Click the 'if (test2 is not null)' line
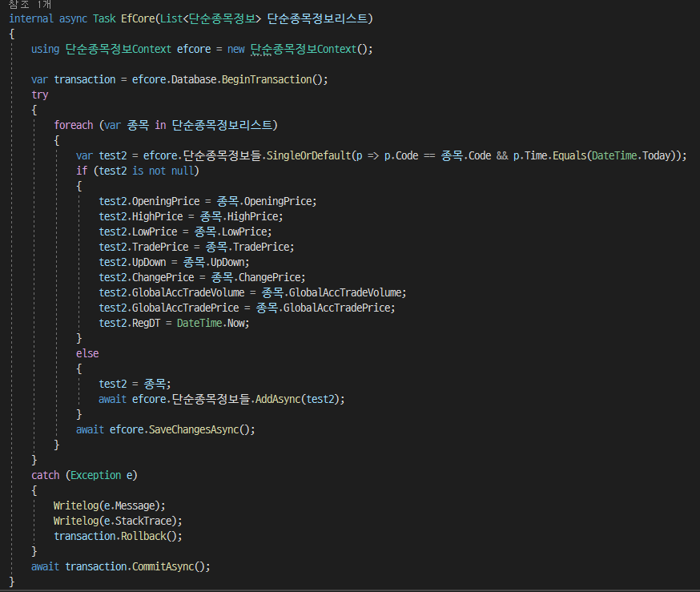 pos(138,171)
